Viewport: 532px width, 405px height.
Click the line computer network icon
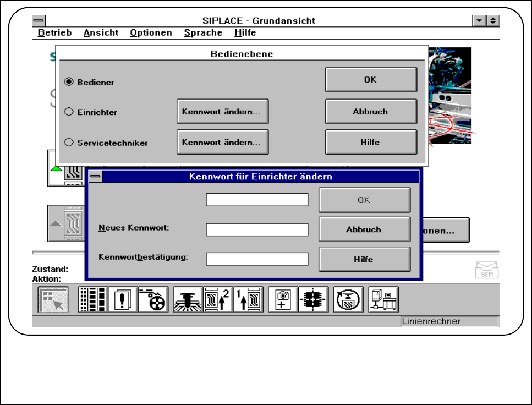pos(383,300)
